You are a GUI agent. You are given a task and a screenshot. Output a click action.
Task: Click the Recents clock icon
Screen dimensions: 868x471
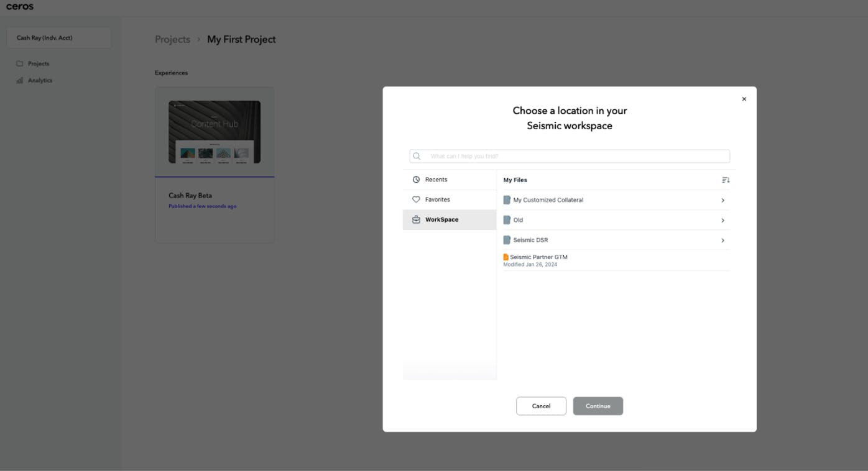click(416, 180)
